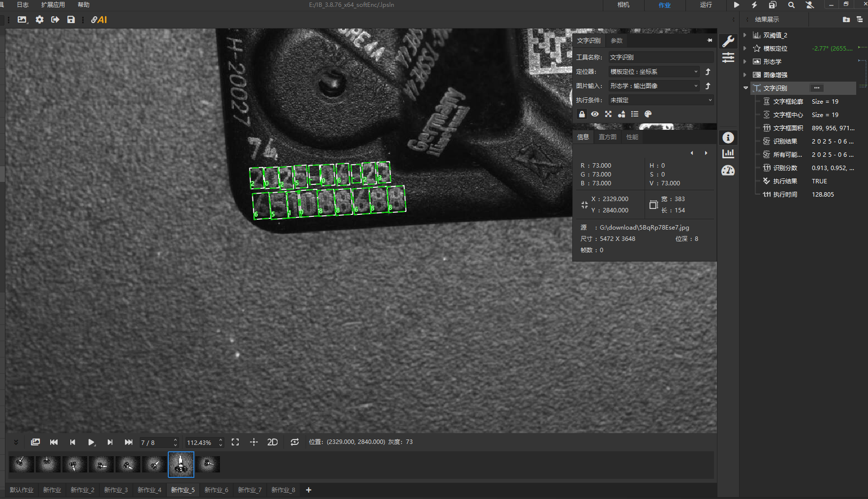Click the plus button to add new job tab
The width and height of the screenshot is (868, 499).
coord(309,490)
